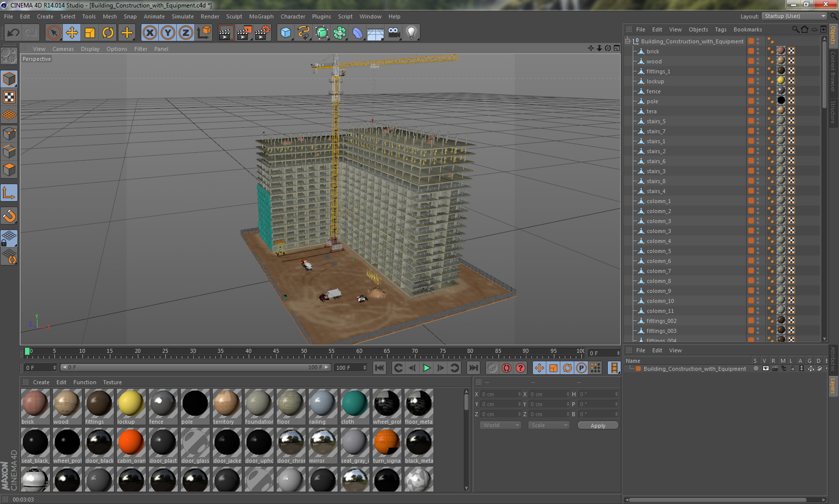This screenshot has height=504, width=839.
Task: Toggle autokeying button
Action: pyautogui.click(x=506, y=368)
